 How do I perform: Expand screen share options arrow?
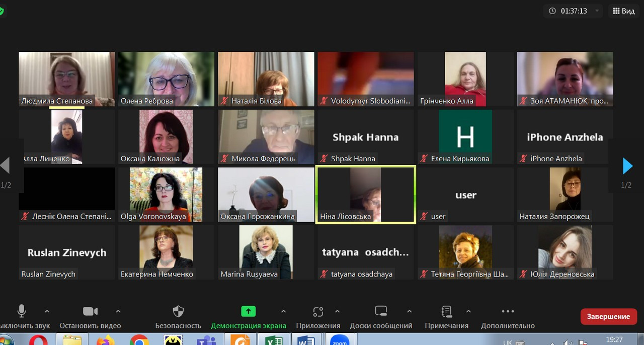pos(283,311)
